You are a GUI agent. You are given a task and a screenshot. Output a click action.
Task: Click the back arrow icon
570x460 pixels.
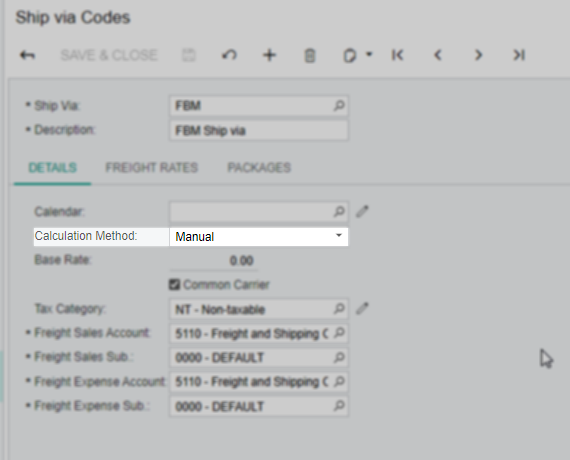27,55
